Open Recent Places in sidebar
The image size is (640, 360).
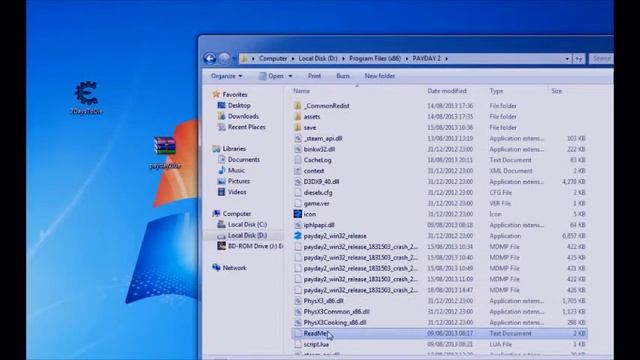(x=247, y=127)
